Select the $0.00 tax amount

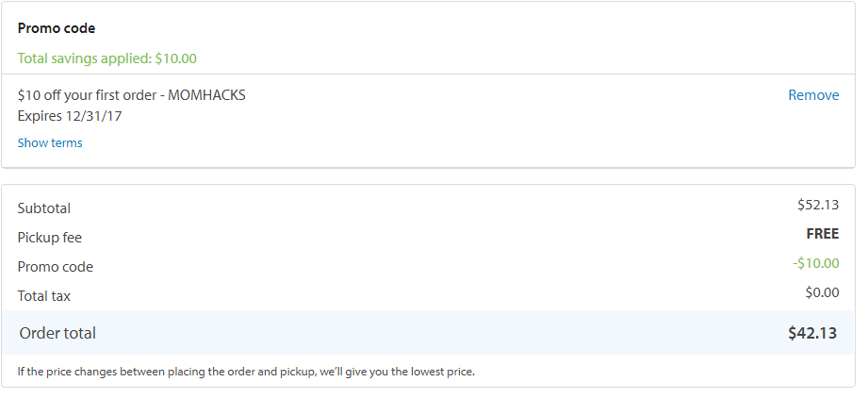822,292
